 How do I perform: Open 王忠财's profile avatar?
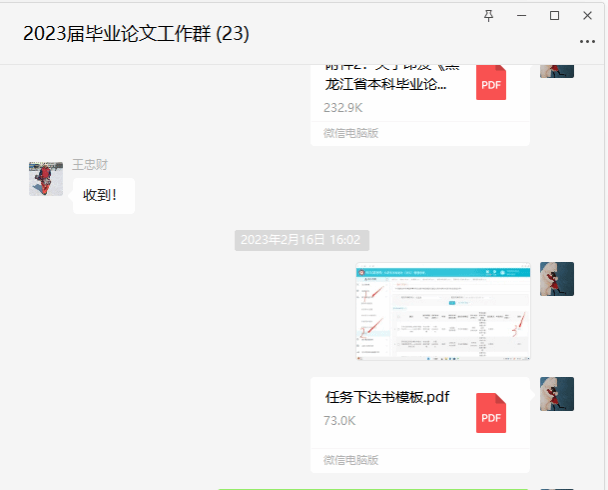point(46,178)
